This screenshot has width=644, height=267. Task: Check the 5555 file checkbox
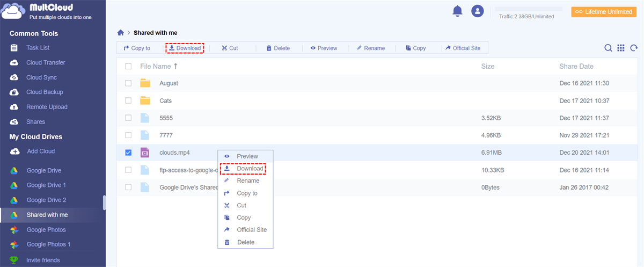tap(128, 118)
